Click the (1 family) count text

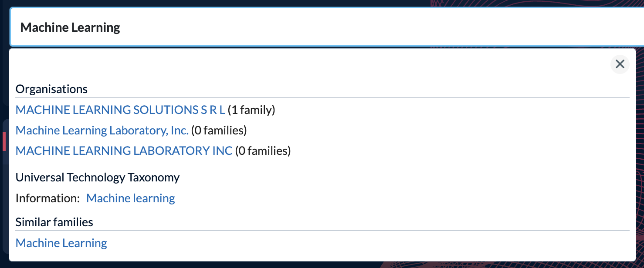tap(251, 110)
